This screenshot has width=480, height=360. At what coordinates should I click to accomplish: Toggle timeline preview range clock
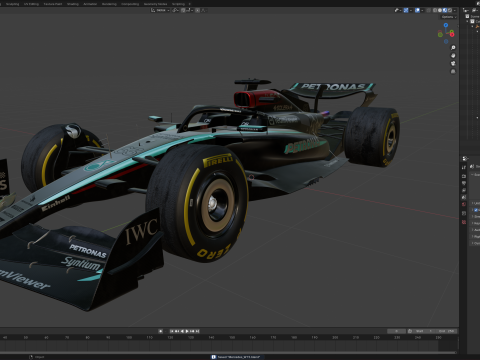click(x=410, y=331)
